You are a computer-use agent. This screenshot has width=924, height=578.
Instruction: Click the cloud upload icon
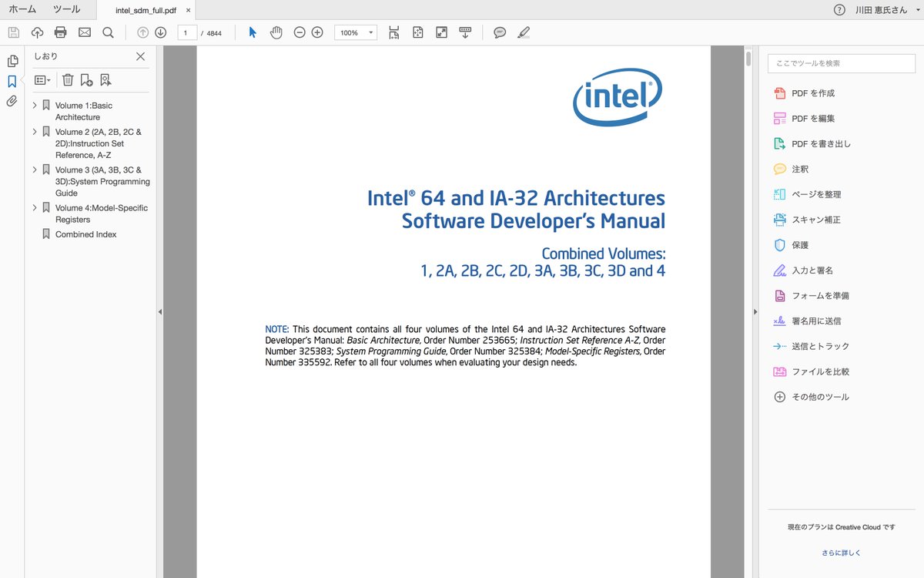(x=37, y=32)
